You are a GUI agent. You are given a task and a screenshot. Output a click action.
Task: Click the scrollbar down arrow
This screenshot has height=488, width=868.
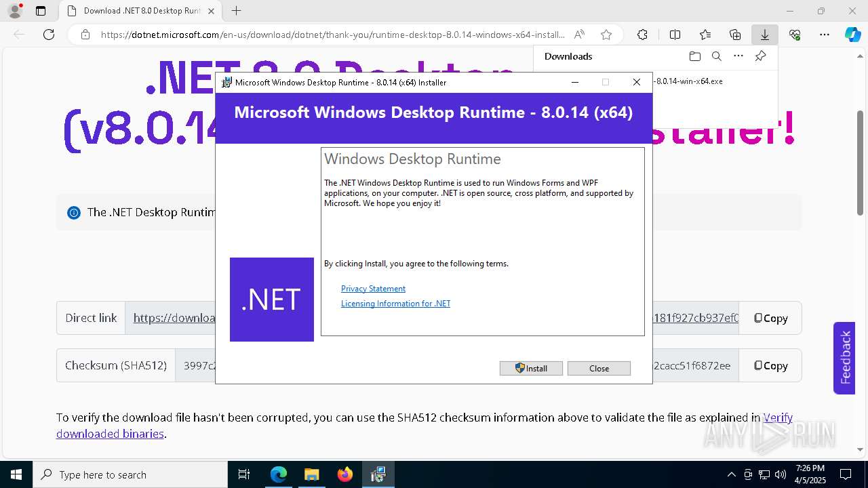(861, 449)
